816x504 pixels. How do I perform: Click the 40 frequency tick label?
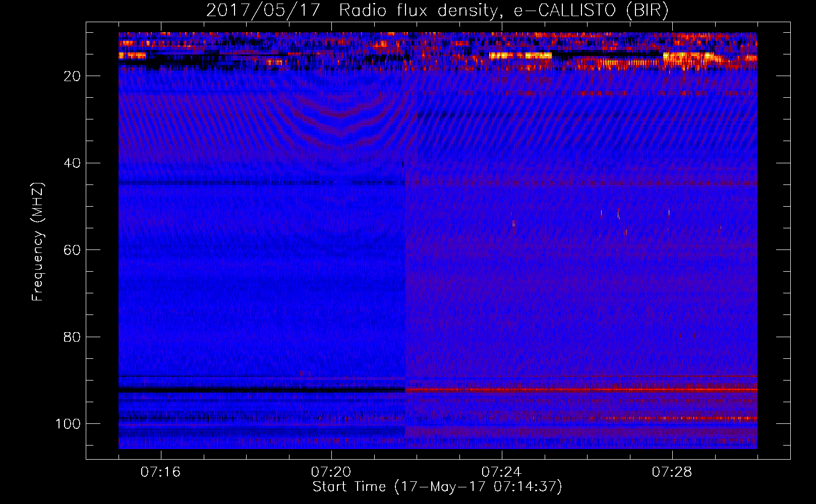click(x=72, y=163)
